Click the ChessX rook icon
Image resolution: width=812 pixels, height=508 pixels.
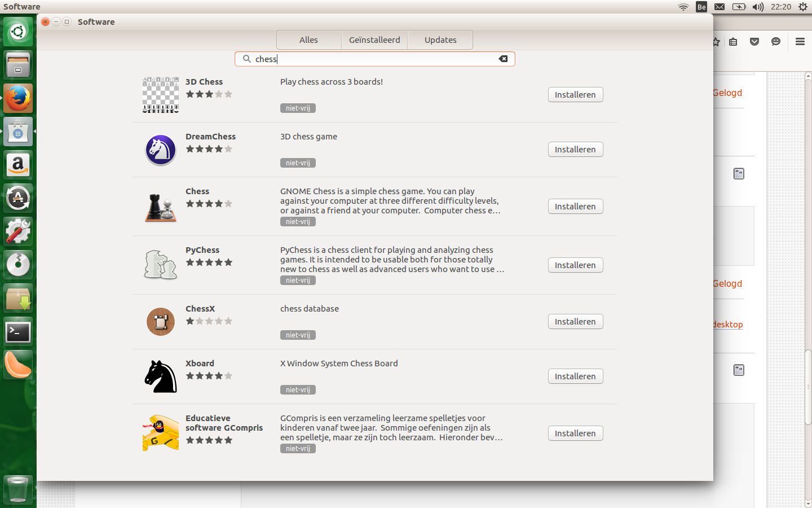[161, 322]
